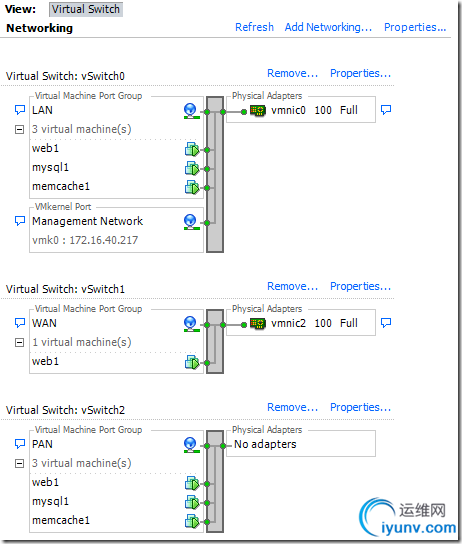This screenshot has height=544, width=462.
Task: Click the mysql1 VM icon in LAN group
Action: click(x=192, y=168)
